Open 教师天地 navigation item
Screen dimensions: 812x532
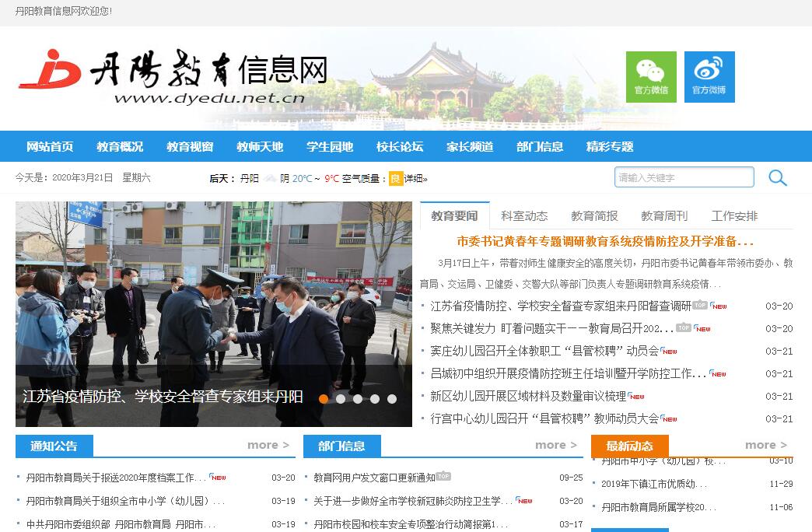coord(260,146)
